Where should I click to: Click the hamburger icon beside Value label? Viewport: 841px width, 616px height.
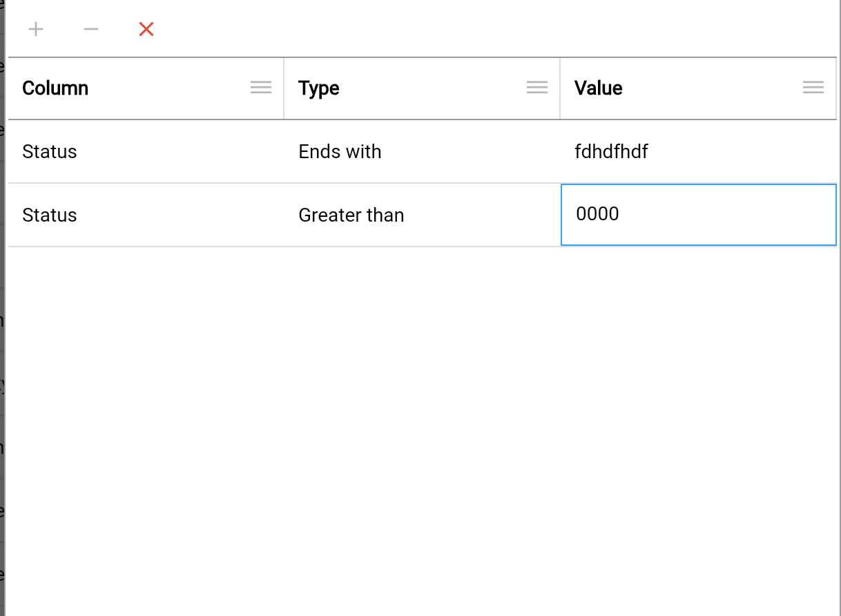click(x=813, y=87)
